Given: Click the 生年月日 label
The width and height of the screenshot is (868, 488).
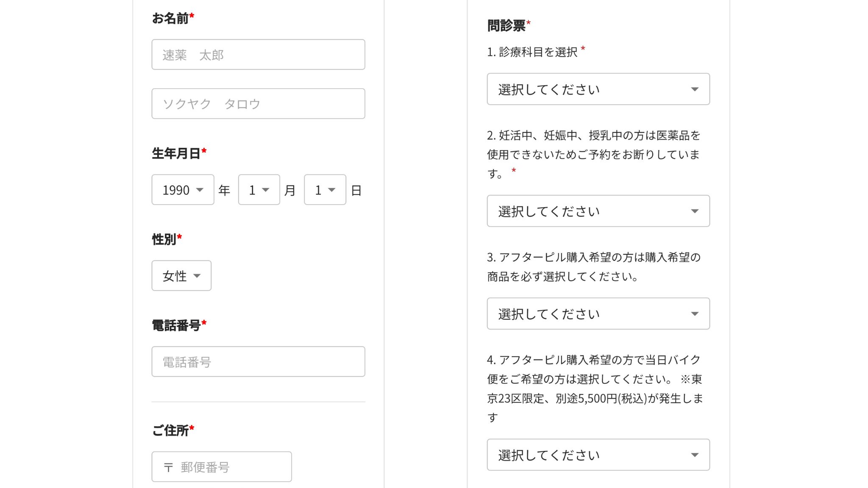Looking at the screenshot, I should (x=176, y=153).
